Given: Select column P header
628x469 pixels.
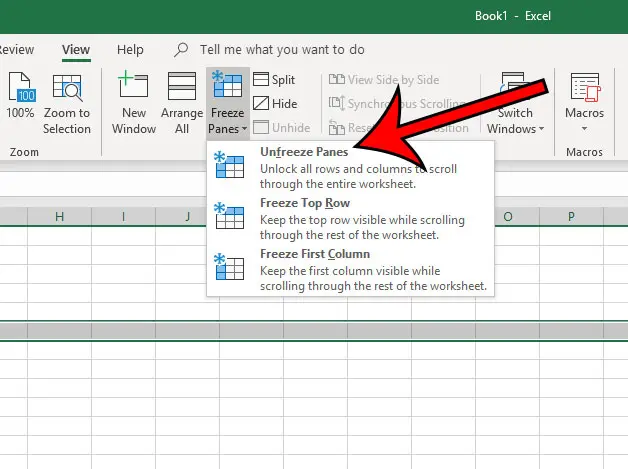Looking at the screenshot, I should pos(571,217).
